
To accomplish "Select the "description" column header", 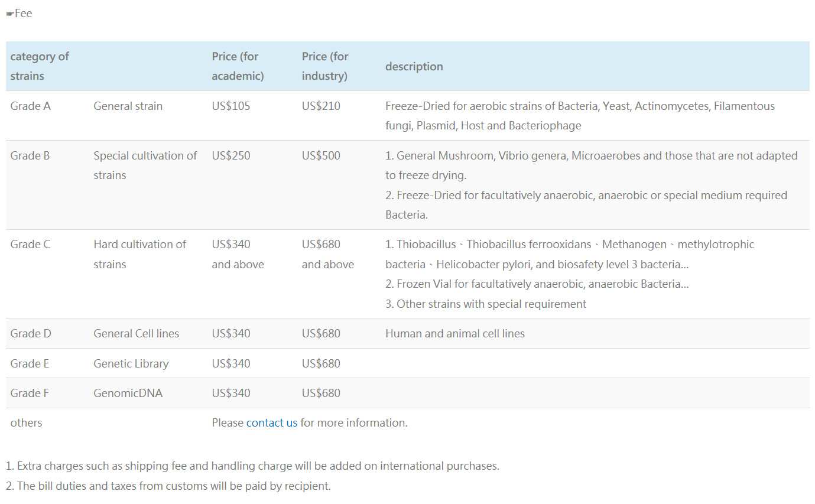I will tap(414, 67).
